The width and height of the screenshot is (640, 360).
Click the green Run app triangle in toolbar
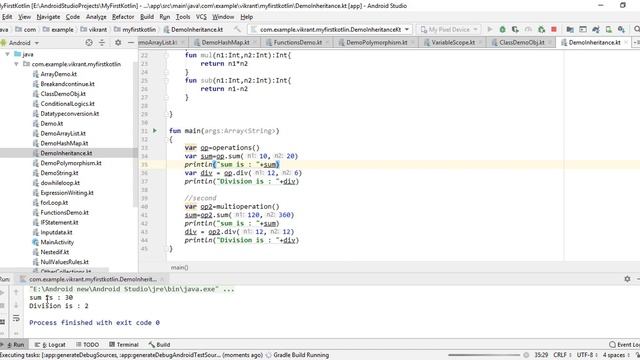[490, 29]
